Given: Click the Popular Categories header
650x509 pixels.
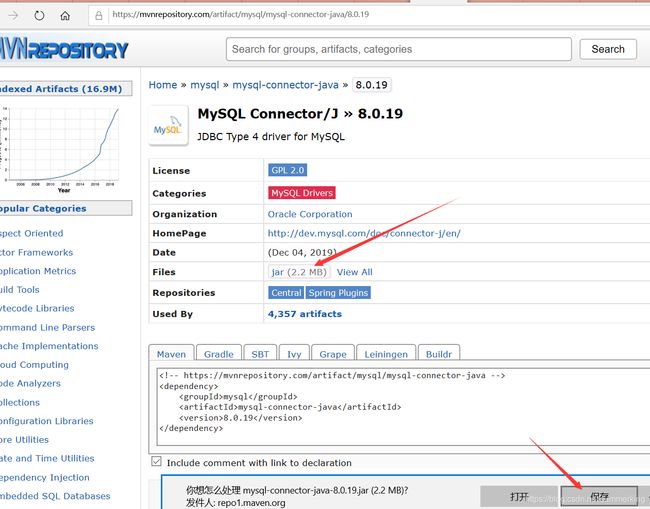Looking at the screenshot, I should point(65,208).
